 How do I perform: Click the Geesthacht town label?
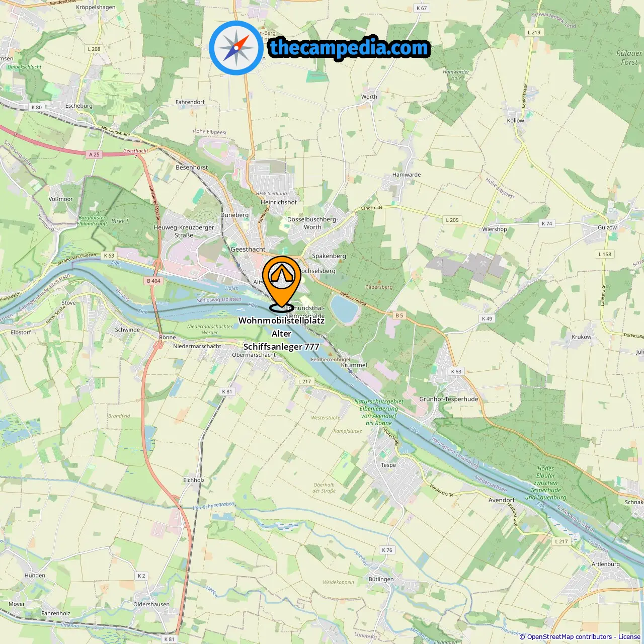pyautogui.click(x=248, y=249)
